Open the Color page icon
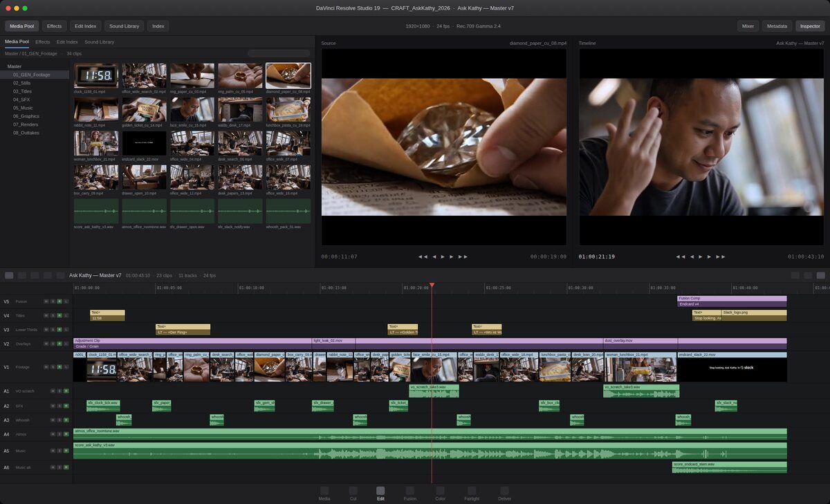Viewport: 830px width, 504px height. click(440, 491)
